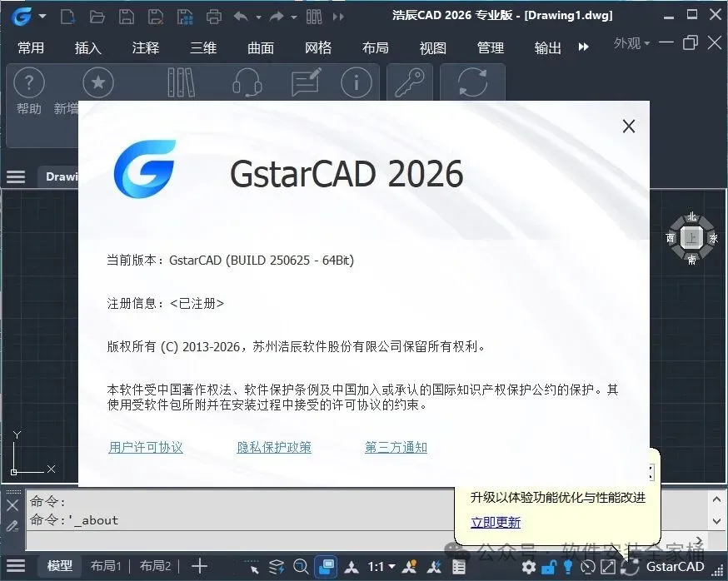The width and height of the screenshot is (728, 581).
Task: Toggle the blue lock UI icon
Action: click(549, 567)
